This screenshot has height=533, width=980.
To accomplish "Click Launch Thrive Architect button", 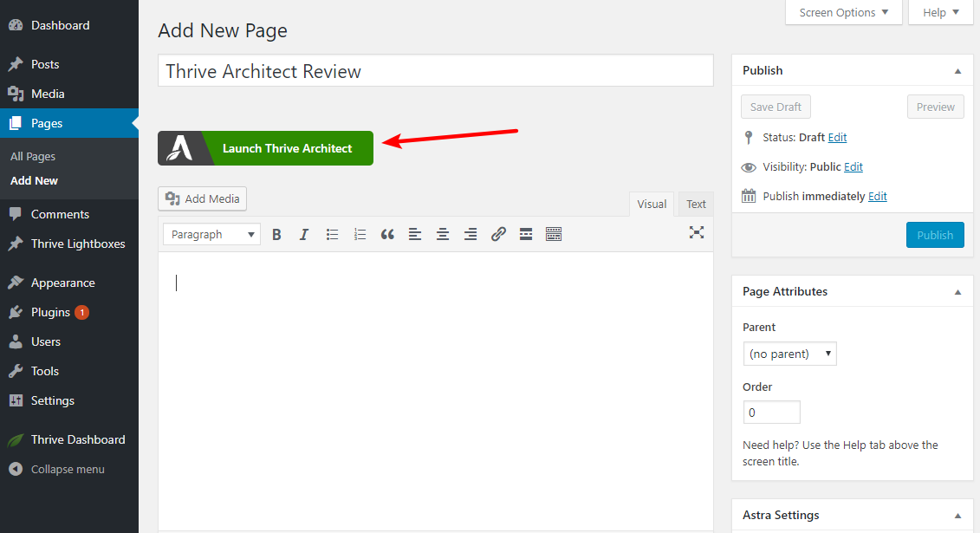I will point(266,148).
